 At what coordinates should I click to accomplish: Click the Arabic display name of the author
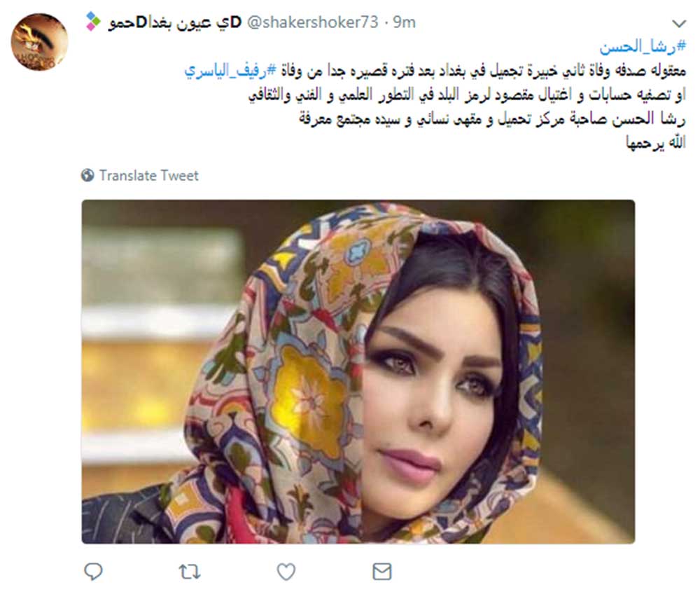click(x=174, y=22)
